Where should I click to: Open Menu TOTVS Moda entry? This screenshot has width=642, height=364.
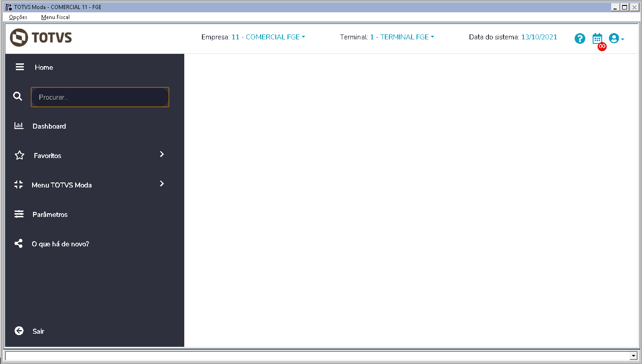62,185
